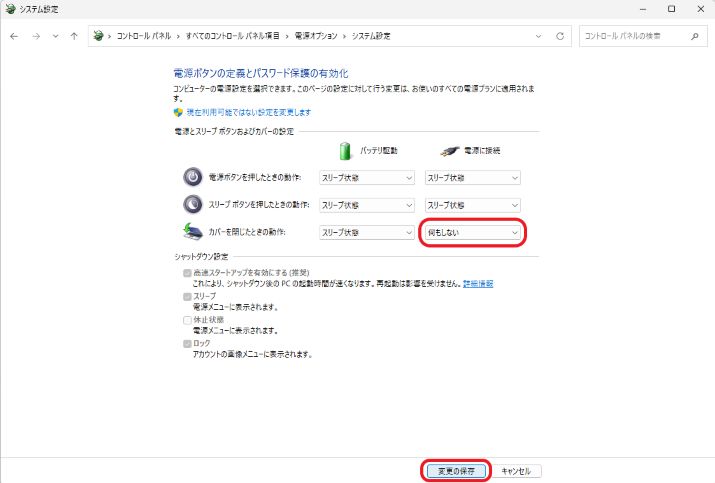
Task: Click the シャットダウン設定 section label
Action: click(x=201, y=256)
